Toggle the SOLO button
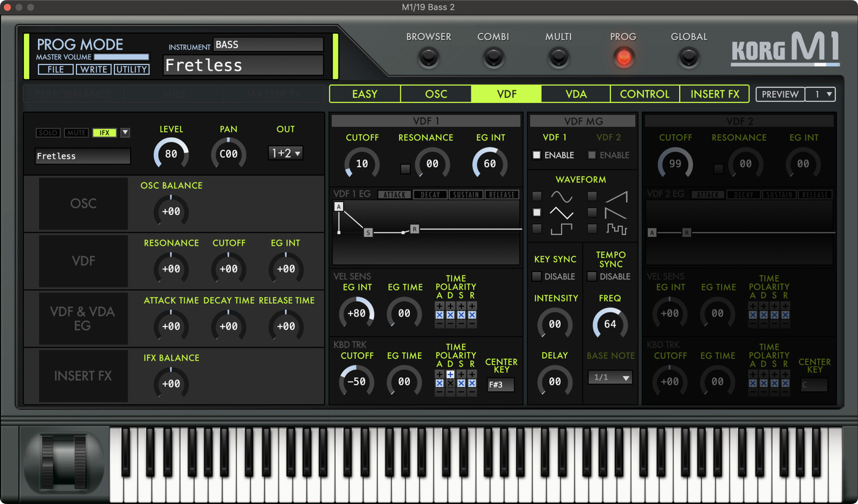 point(48,133)
